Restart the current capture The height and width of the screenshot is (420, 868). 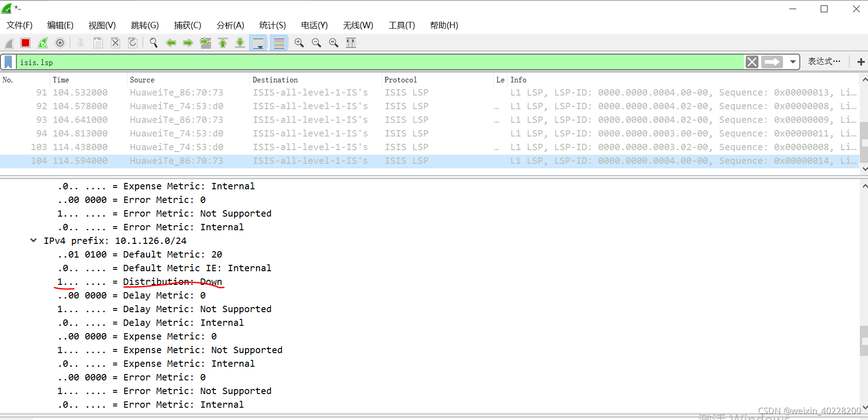pyautogui.click(x=43, y=43)
